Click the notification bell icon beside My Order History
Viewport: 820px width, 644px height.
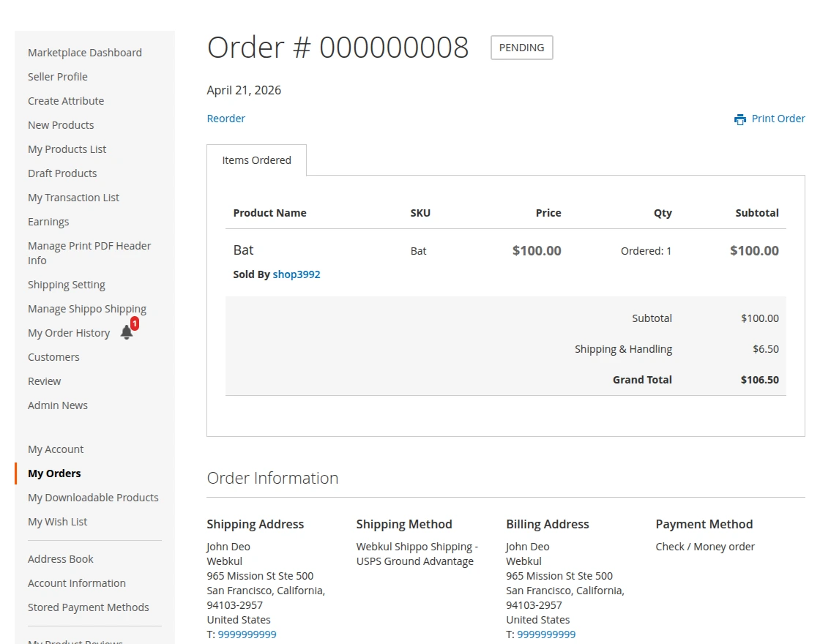pyautogui.click(x=127, y=332)
